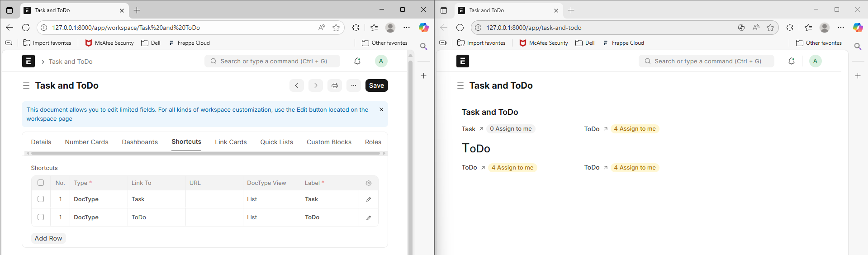This screenshot has width=868, height=255.
Task: Dismiss the blue info banner
Action: click(x=381, y=109)
